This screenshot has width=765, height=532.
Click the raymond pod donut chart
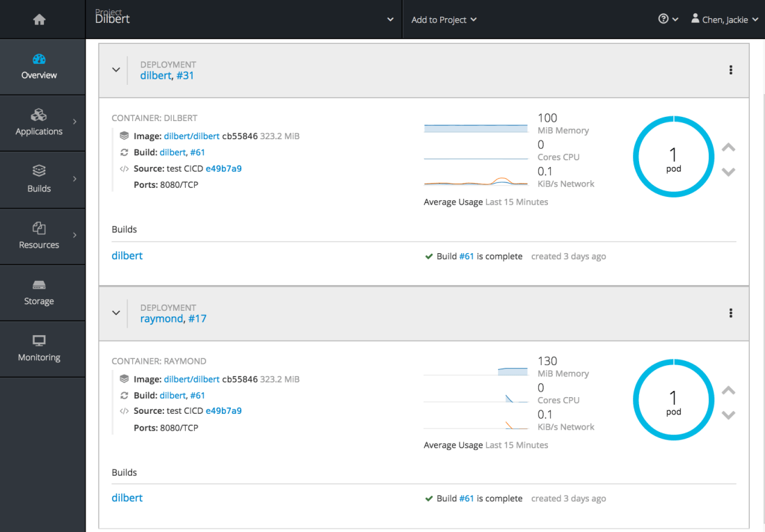tap(673, 400)
